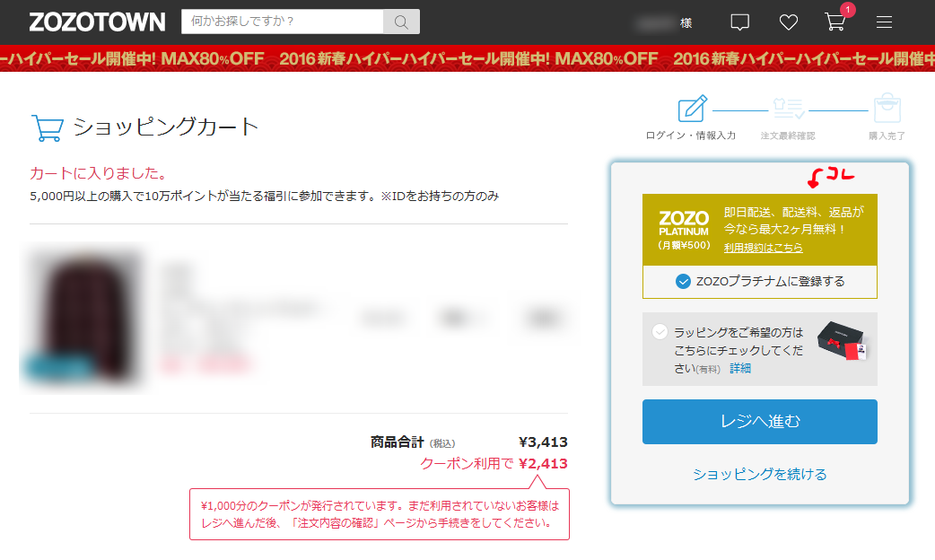Open the header cart icon
The image size is (935, 560).
coord(835,22)
